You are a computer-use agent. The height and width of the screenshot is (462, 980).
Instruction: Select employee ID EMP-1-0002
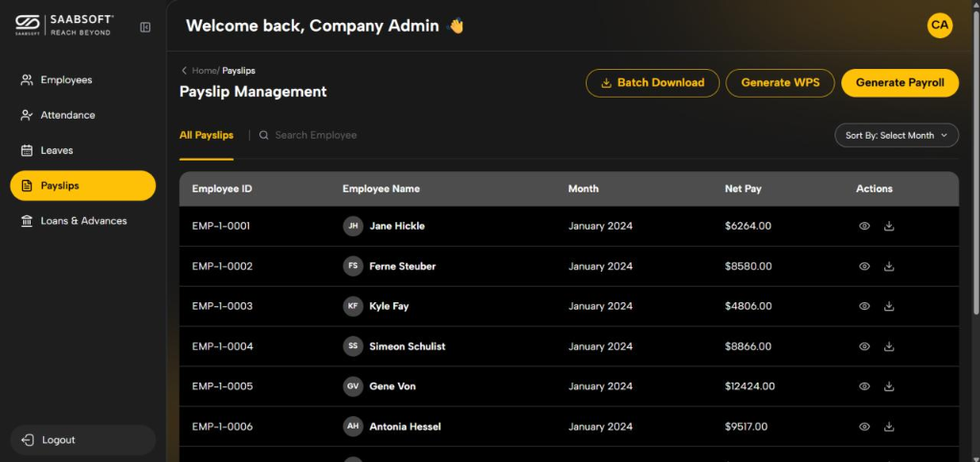[x=222, y=267]
